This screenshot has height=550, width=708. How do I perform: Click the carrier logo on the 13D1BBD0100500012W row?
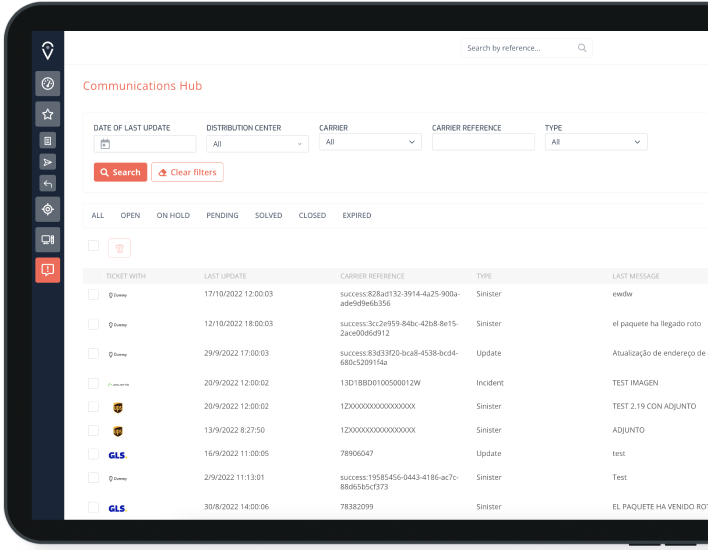[118, 384]
